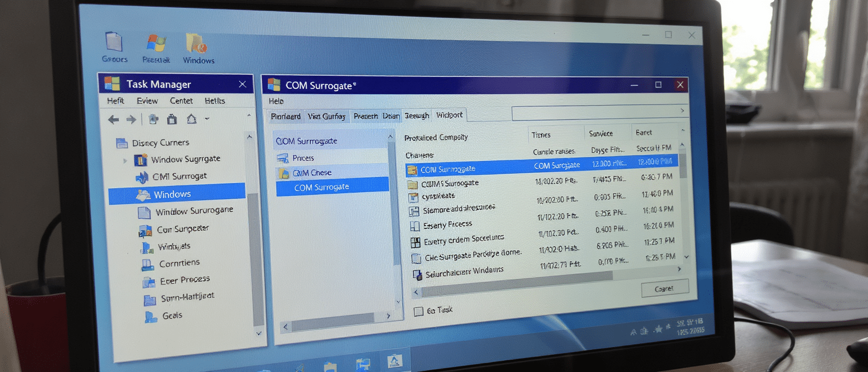Click the system tray clock
The image size is (868, 372).
690,327
